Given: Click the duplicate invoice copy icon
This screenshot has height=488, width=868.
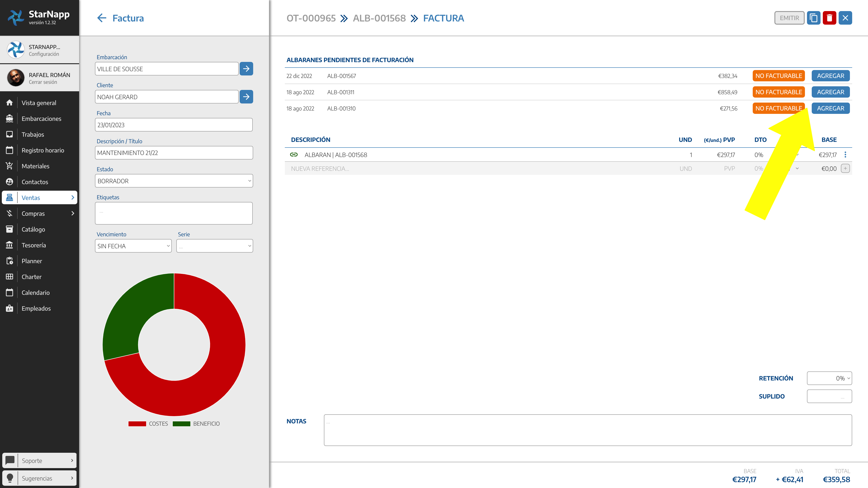Looking at the screenshot, I should pos(814,18).
